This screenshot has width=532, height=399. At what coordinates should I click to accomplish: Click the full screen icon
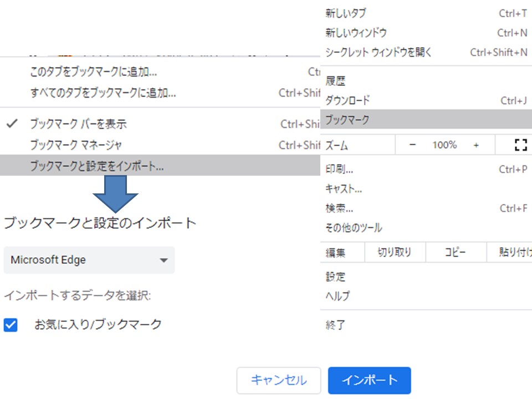tap(520, 145)
